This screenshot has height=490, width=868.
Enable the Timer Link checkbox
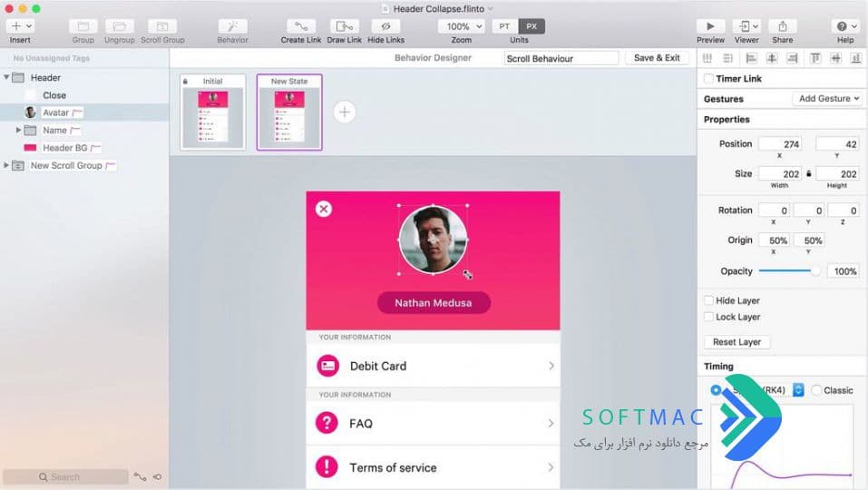(x=708, y=79)
